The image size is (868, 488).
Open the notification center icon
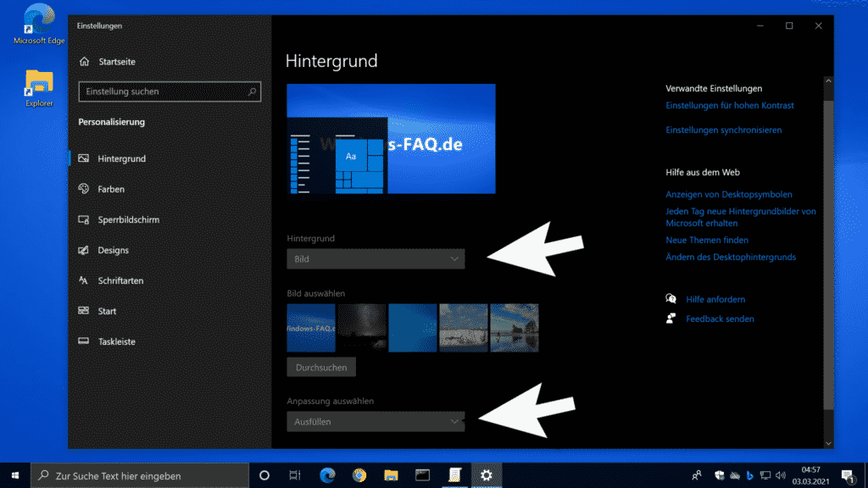point(848,476)
